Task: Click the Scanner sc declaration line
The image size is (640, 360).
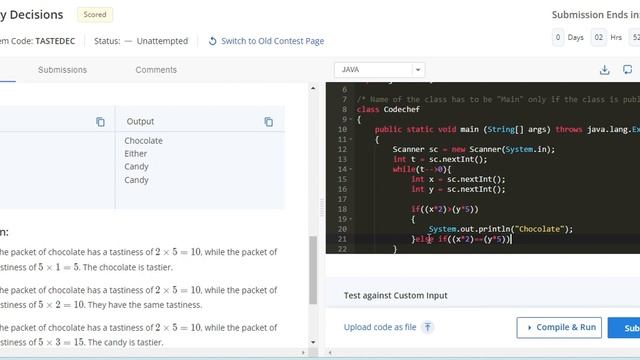Action: [x=473, y=149]
